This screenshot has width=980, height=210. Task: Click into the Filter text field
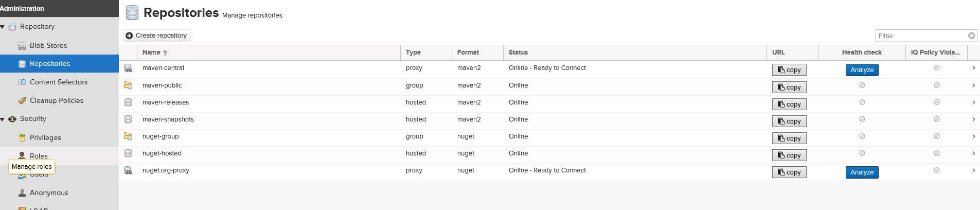tap(921, 36)
